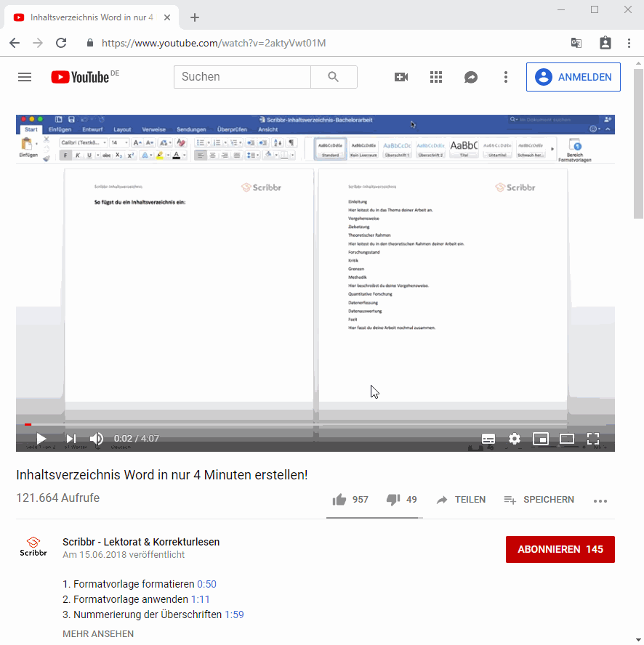Subscribe with the ABONNIEREN button
Screen dimensions: 644x645
click(x=560, y=549)
